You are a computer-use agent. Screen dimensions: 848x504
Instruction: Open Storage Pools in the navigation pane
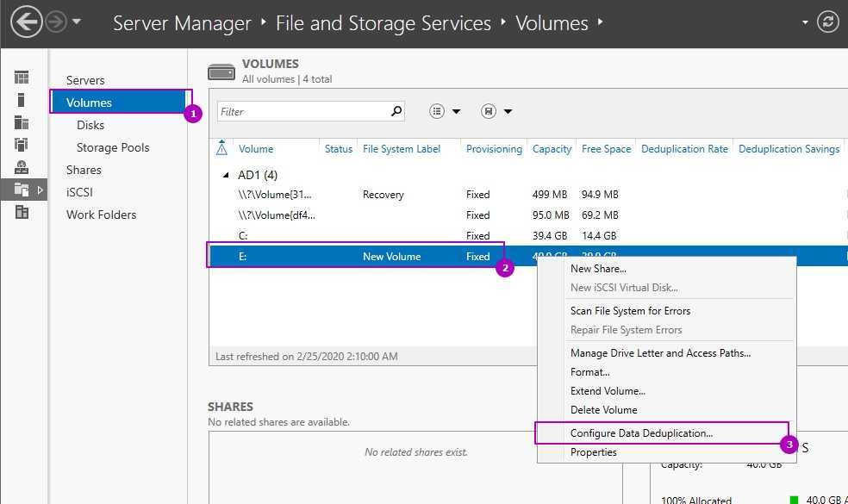click(x=113, y=147)
